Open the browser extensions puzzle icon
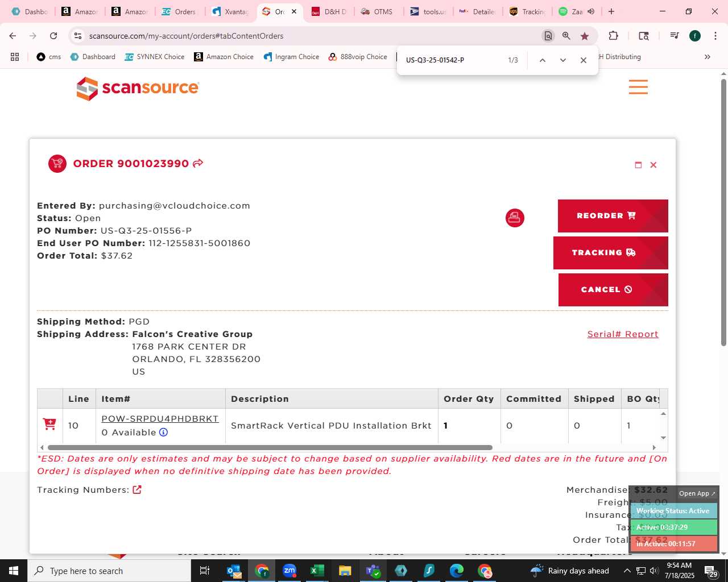Viewport: 728px width, 582px height. pos(613,36)
